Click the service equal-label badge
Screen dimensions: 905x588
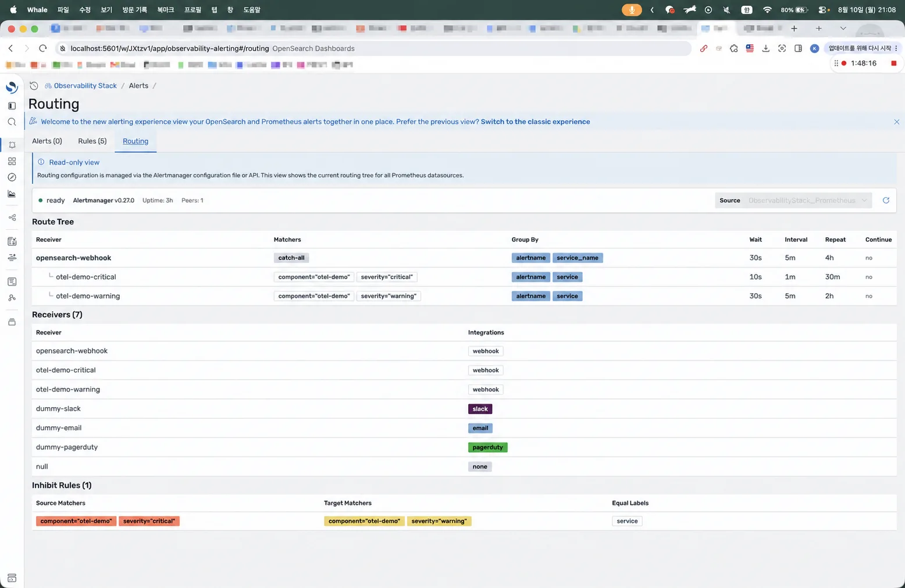pyautogui.click(x=627, y=521)
